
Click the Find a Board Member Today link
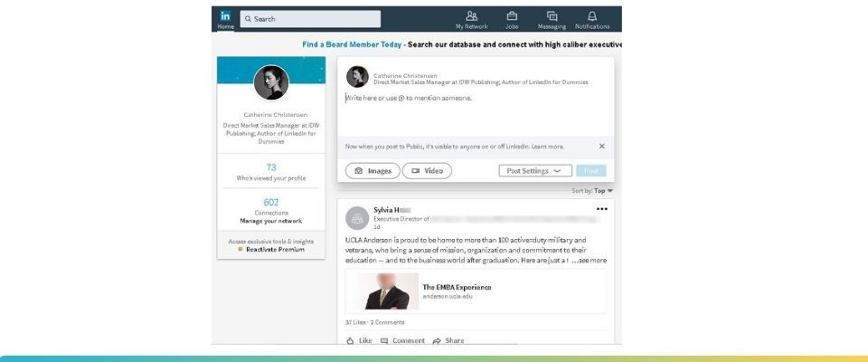[352, 44]
